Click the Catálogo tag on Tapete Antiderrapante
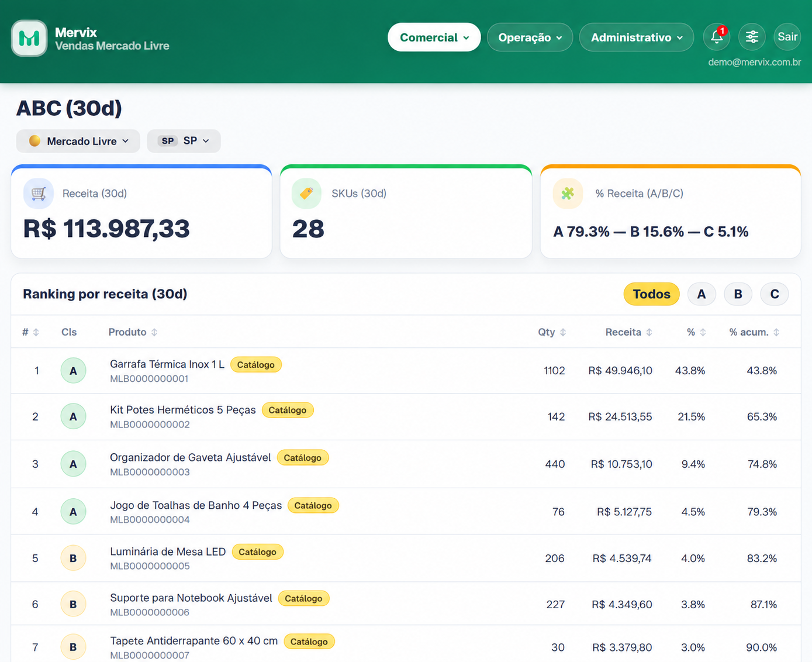This screenshot has width=812, height=662. click(309, 642)
